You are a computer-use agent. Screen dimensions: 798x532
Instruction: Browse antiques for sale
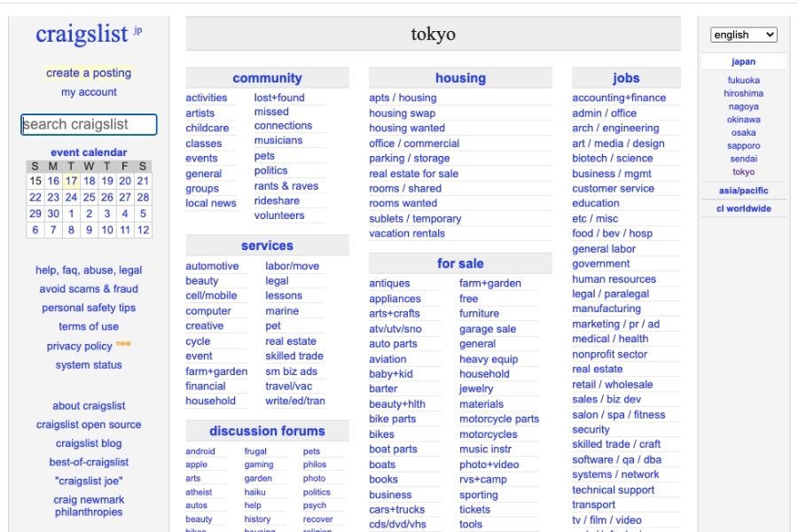tap(389, 283)
